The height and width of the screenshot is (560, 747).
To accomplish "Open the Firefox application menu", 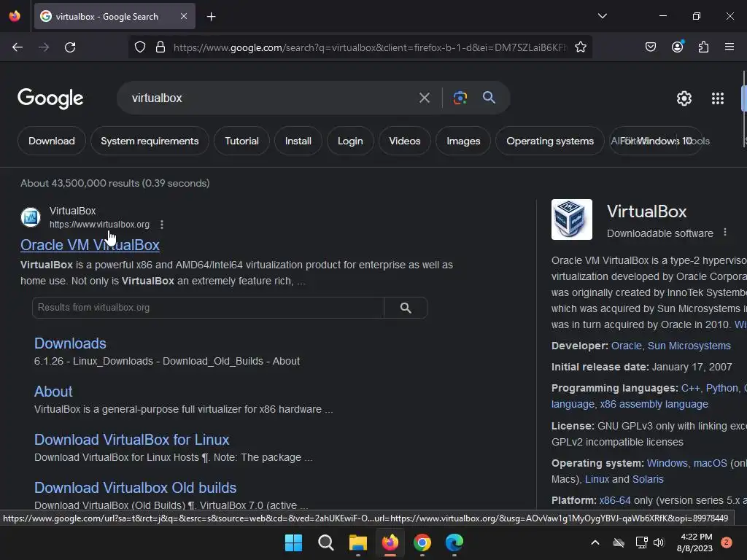I will [x=729, y=47].
